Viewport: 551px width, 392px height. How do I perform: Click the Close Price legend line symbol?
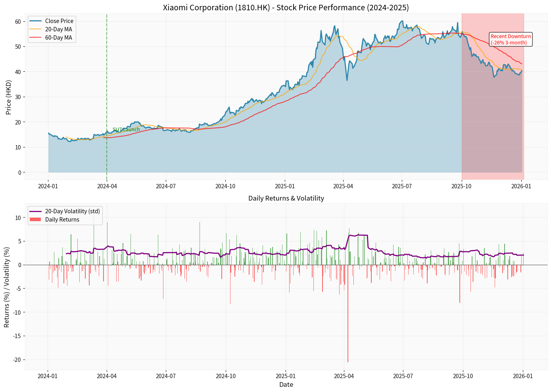coord(36,21)
